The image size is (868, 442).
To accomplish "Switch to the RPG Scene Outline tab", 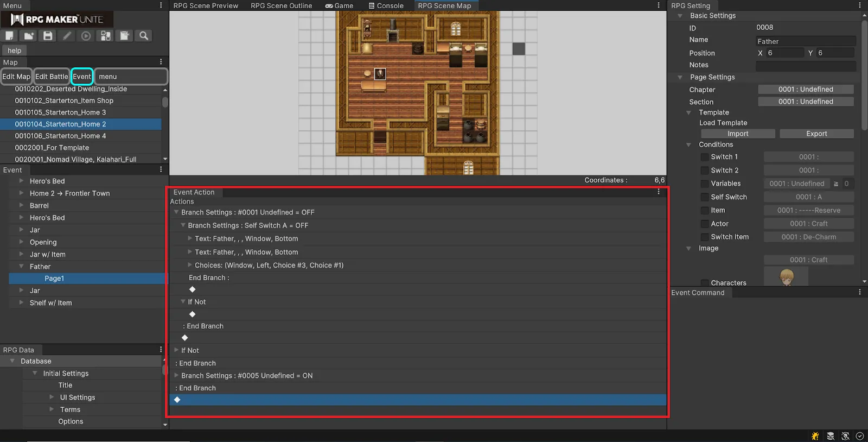I will pyautogui.click(x=281, y=6).
